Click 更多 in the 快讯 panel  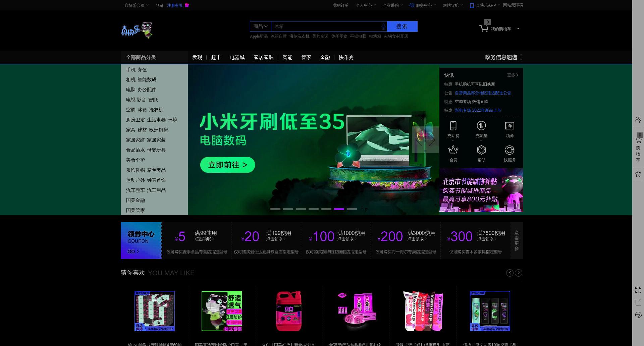click(x=513, y=75)
